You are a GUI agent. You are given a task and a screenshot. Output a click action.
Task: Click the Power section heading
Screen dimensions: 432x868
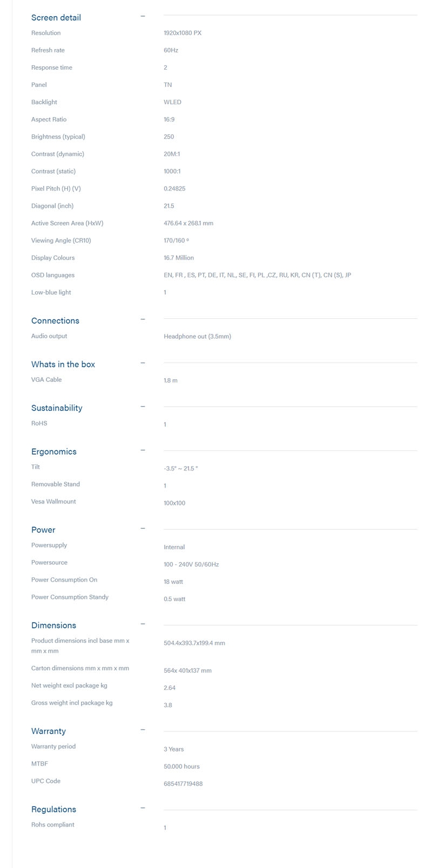coord(43,530)
